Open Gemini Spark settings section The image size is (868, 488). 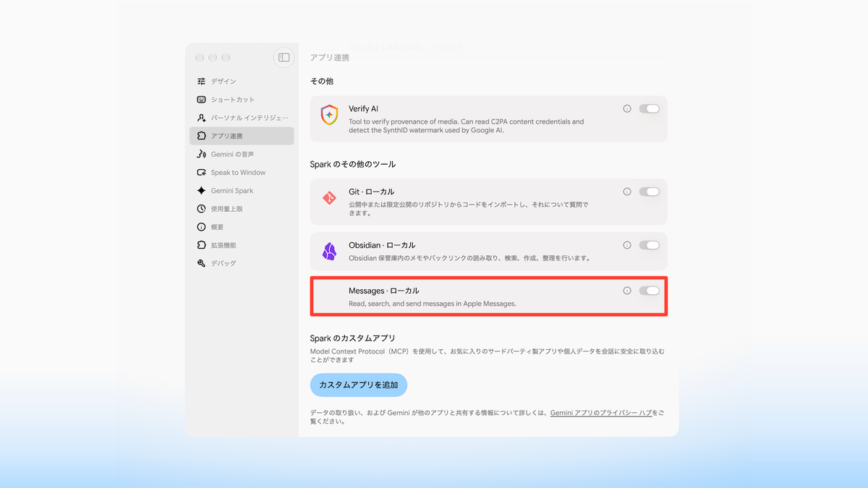point(242,190)
